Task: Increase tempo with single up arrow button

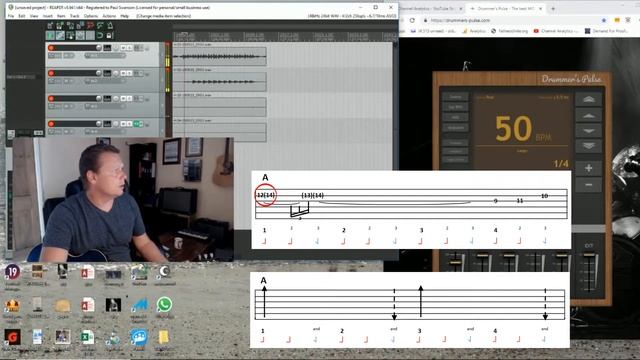Action: tap(588, 116)
